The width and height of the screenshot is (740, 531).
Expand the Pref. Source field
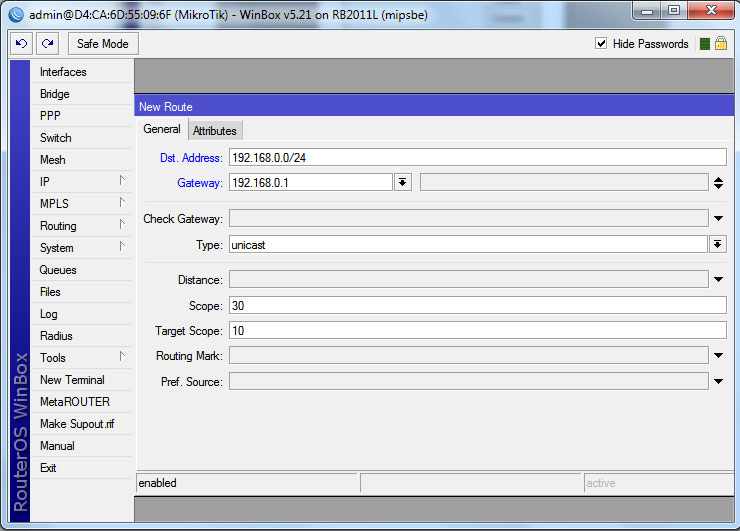(x=718, y=381)
